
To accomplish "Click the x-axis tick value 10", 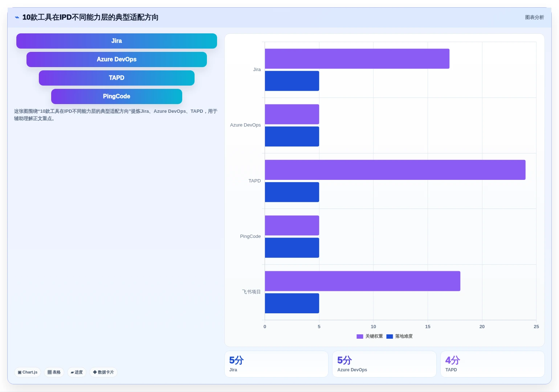I will [x=373, y=327].
